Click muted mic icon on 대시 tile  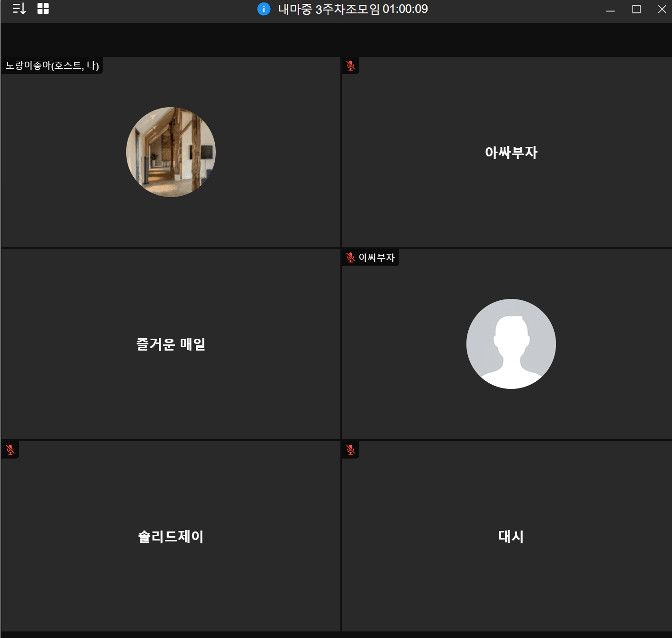point(350,450)
